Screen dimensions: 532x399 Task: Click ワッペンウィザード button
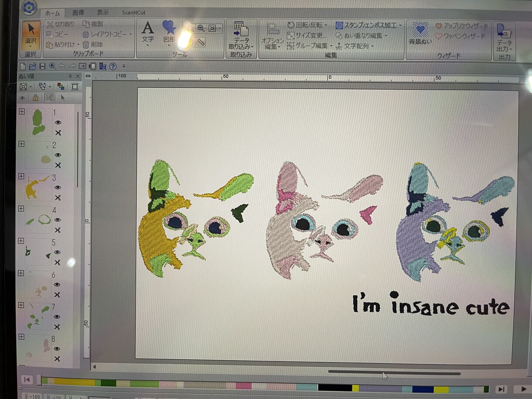pyautogui.click(x=460, y=37)
